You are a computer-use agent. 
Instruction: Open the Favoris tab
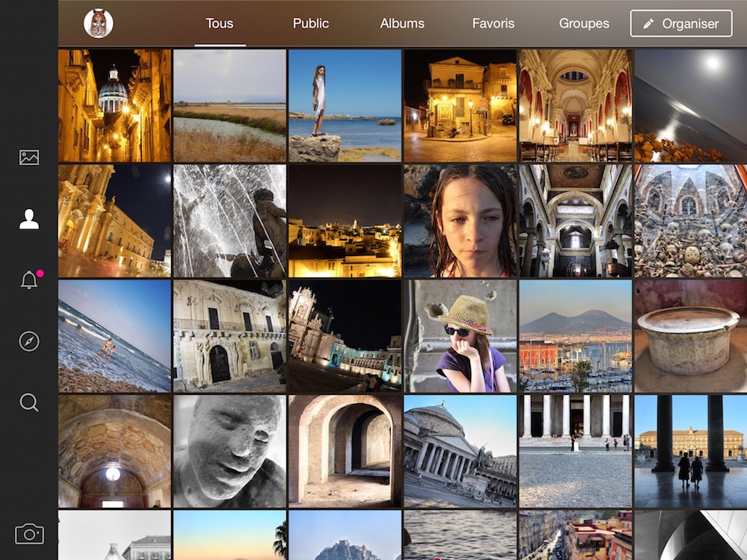[493, 23]
